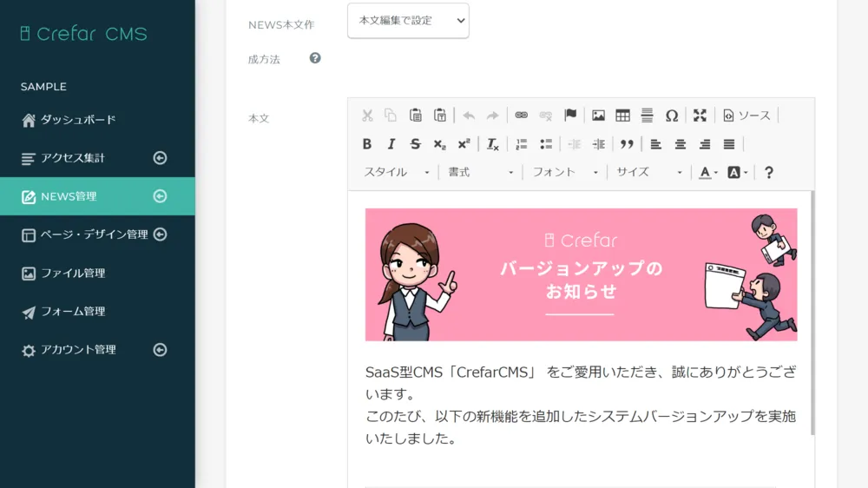Click the Paste clipboard icon
This screenshot has width=868, height=488.
(x=415, y=115)
